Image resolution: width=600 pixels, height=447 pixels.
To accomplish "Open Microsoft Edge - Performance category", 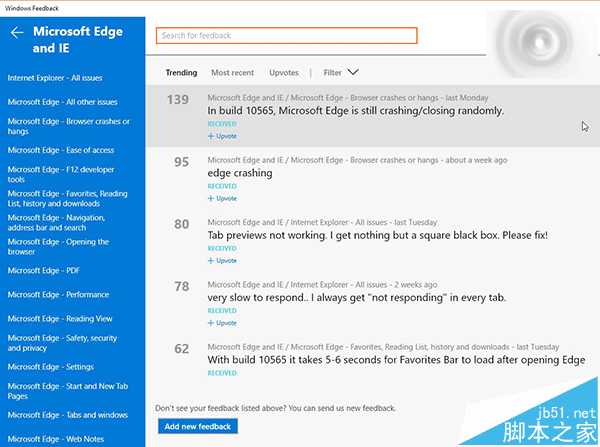I will pyautogui.click(x=58, y=295).
